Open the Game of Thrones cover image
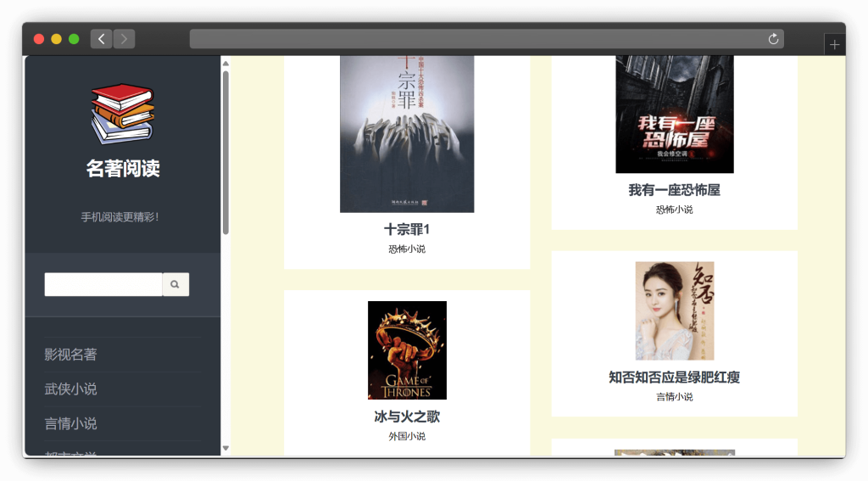 pyautogui.click(x=407, y=350)
